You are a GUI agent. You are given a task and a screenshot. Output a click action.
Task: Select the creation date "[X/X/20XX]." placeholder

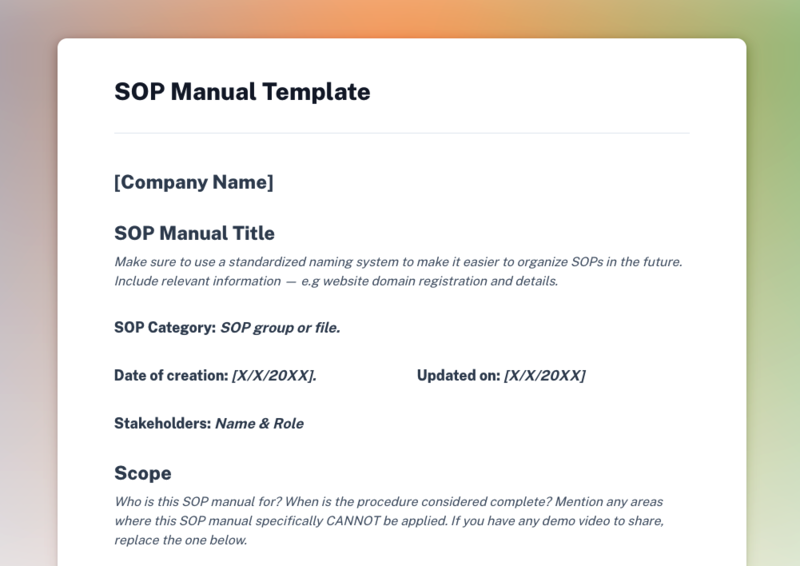(274, 375)
